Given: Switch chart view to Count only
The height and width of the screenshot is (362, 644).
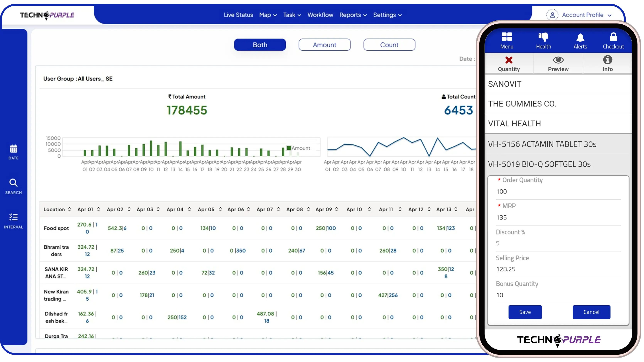Looking at the screenshot, I should (389, 45).
